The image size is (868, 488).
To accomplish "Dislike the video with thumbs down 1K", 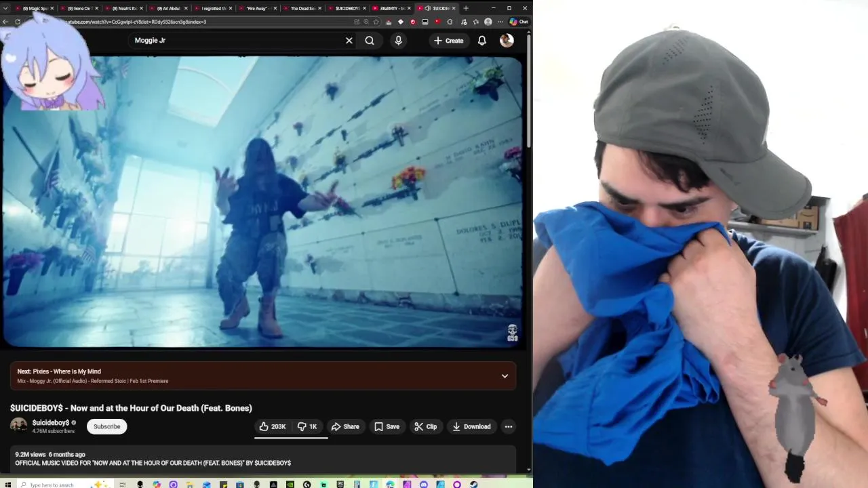I will [x=308, y=426].
